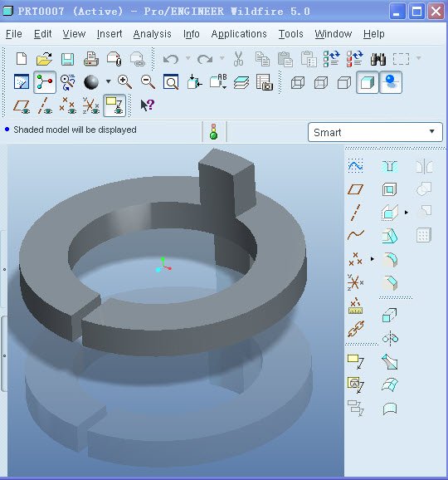The image size is (448, 480).
Task: Refit the model to the screen
Action: [x=171, y=81]
